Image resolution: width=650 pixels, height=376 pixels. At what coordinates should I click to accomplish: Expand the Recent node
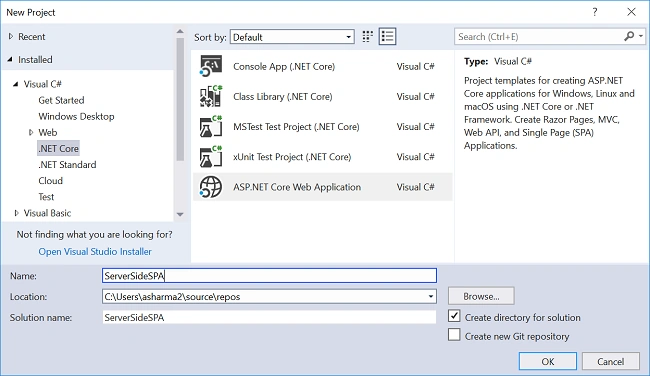tap(11, 36)
